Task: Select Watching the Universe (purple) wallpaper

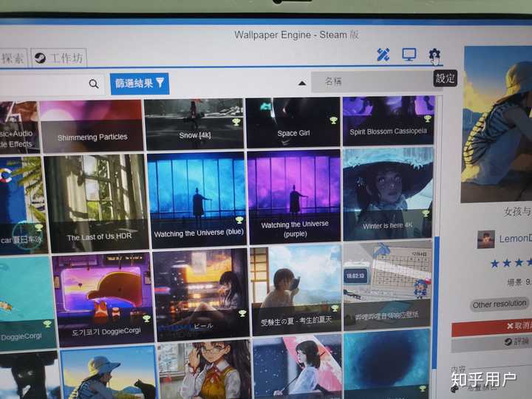Action: click(x=294, y=197)
